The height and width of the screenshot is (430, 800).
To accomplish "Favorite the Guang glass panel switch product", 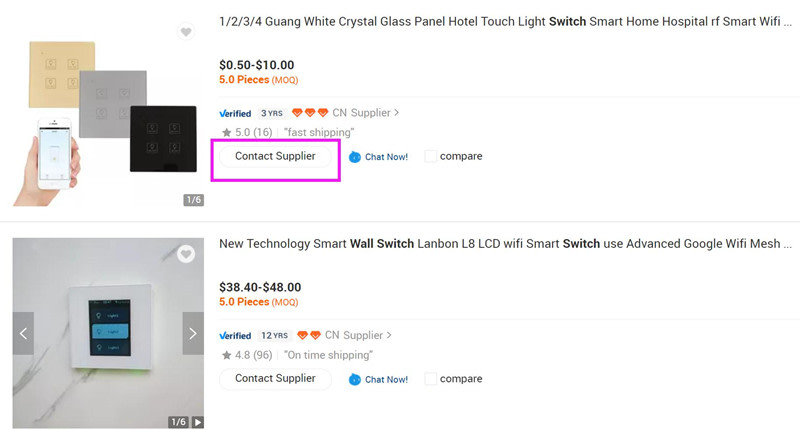I will (x=185, y=33).
